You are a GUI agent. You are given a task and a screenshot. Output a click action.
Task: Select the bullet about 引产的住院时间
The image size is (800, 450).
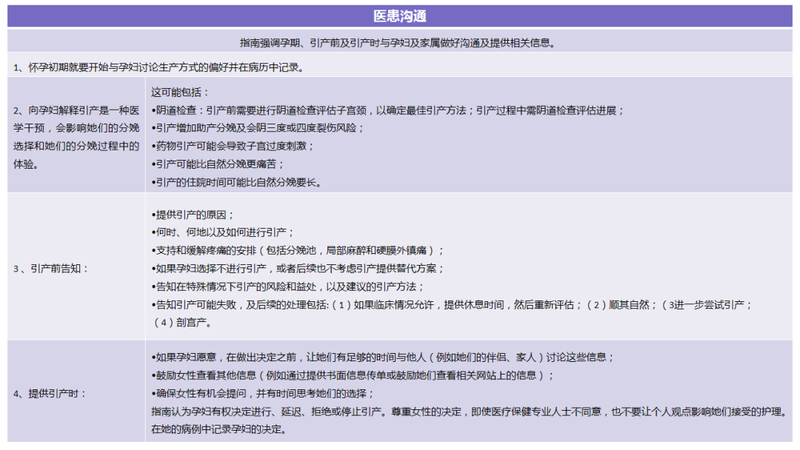(235, 182)
